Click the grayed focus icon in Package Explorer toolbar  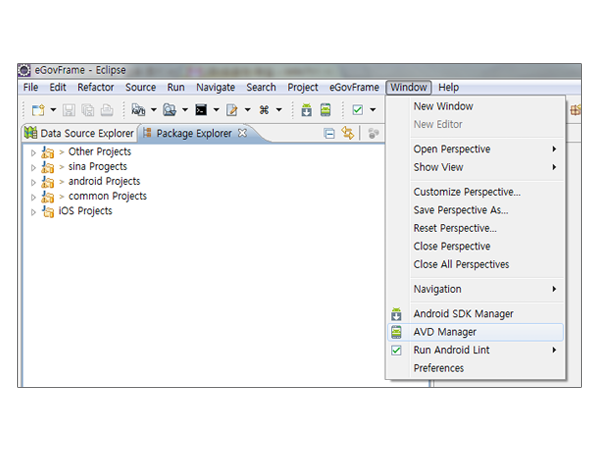373,134
